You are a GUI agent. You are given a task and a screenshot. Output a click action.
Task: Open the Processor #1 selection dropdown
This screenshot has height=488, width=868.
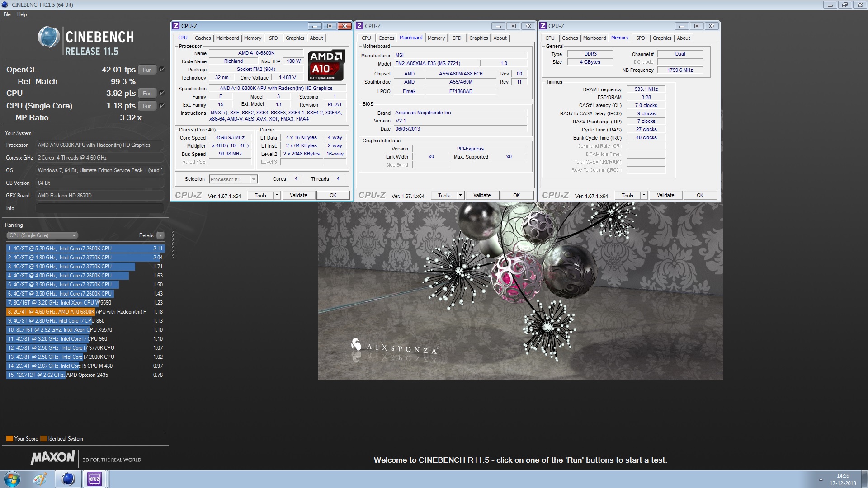(x=233, y=179)
